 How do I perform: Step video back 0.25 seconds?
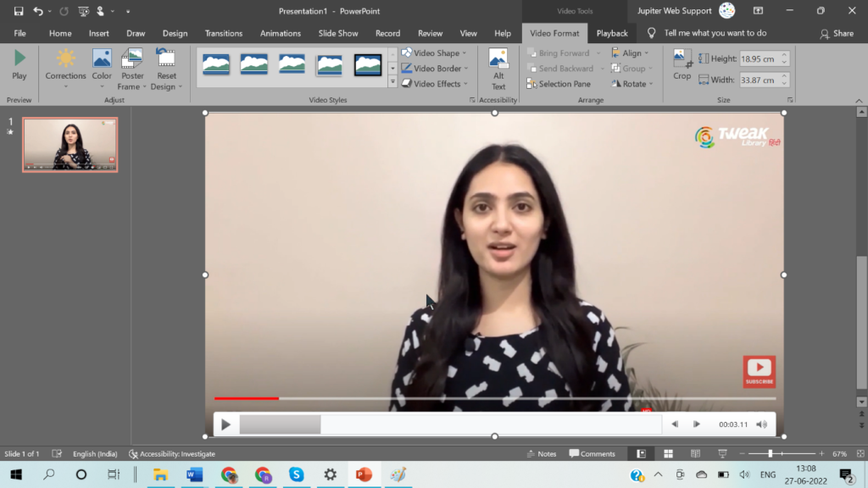(675, 424)
